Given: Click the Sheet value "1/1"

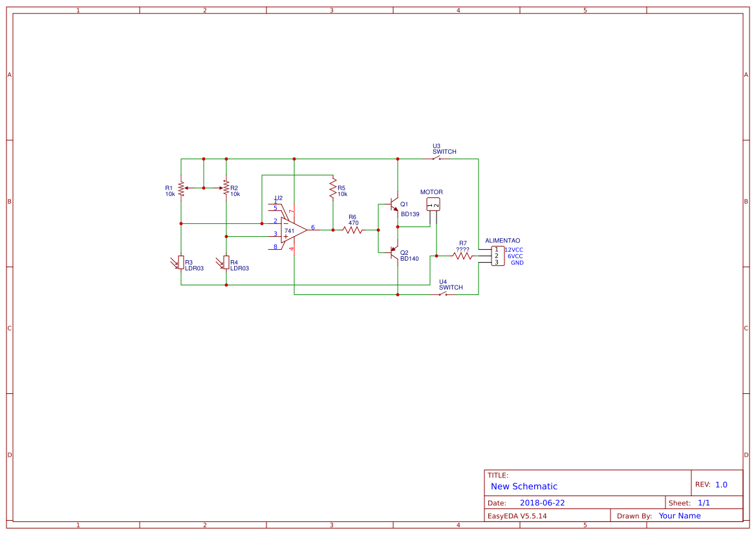Looking at the screenshot, I should click(704, 503).
